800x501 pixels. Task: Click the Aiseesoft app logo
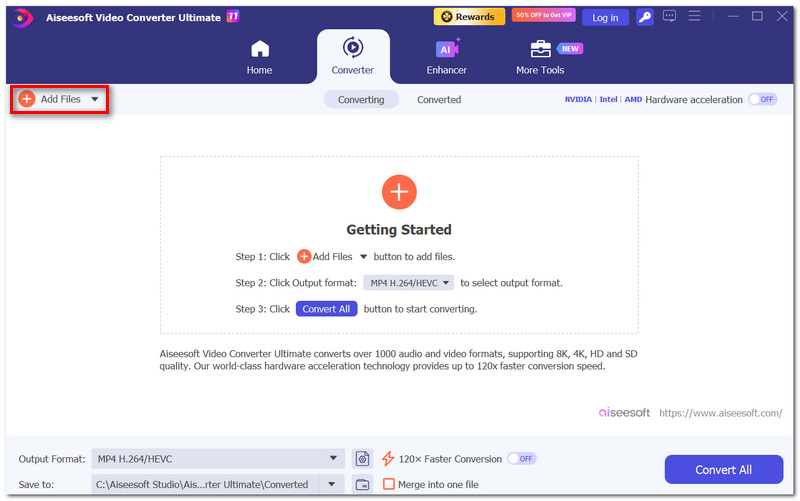coord(22,18)
